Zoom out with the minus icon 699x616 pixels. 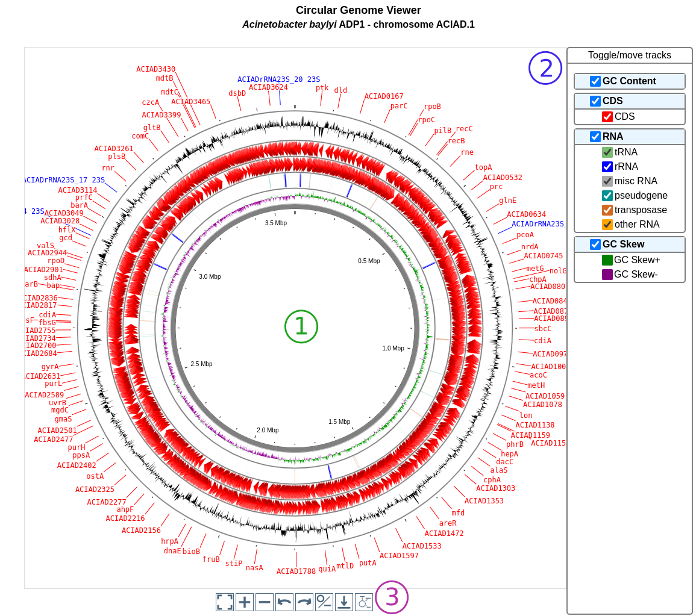[x=265, y=602]
